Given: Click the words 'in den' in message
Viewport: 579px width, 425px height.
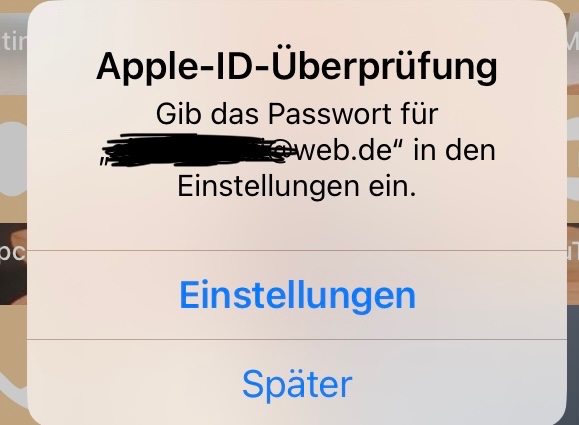Looking at the screenshot, I should pos(454,150).
